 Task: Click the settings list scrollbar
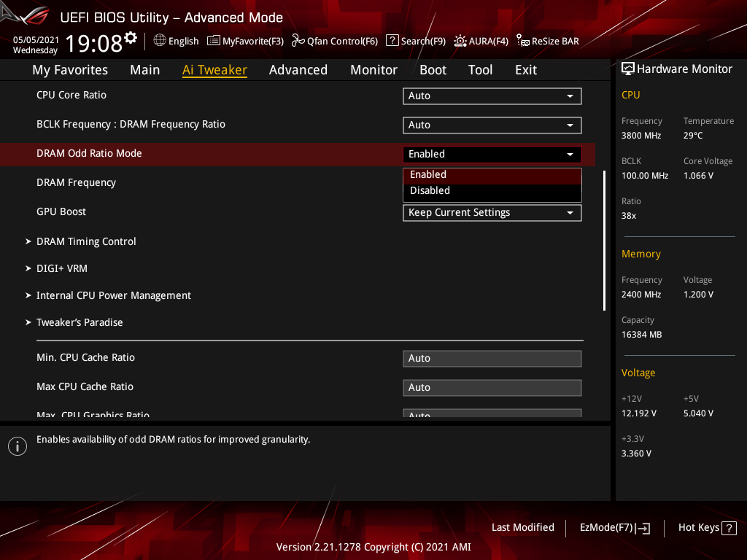(x=605, y=241)
